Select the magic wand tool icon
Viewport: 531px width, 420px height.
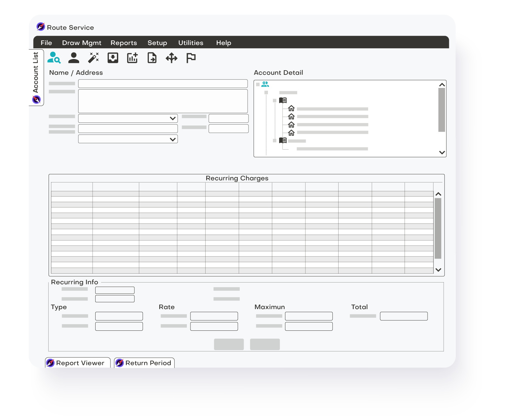[93, 58]
